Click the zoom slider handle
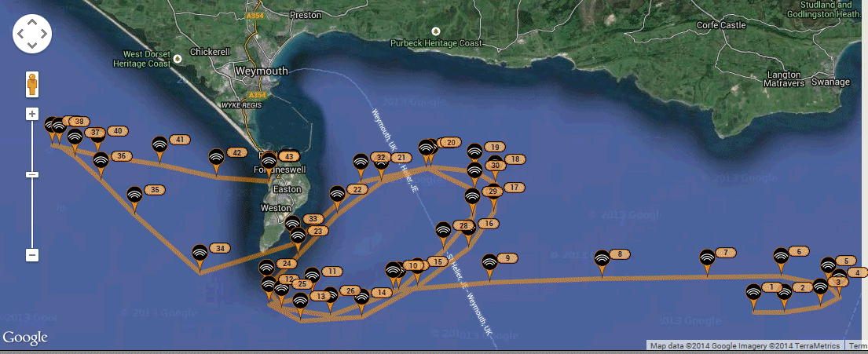The image size is (868, 354). 32,174
